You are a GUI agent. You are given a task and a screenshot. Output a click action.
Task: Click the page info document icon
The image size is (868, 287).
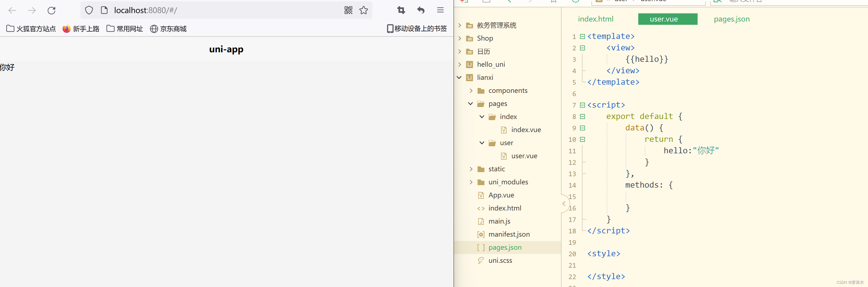coord(105,10)
